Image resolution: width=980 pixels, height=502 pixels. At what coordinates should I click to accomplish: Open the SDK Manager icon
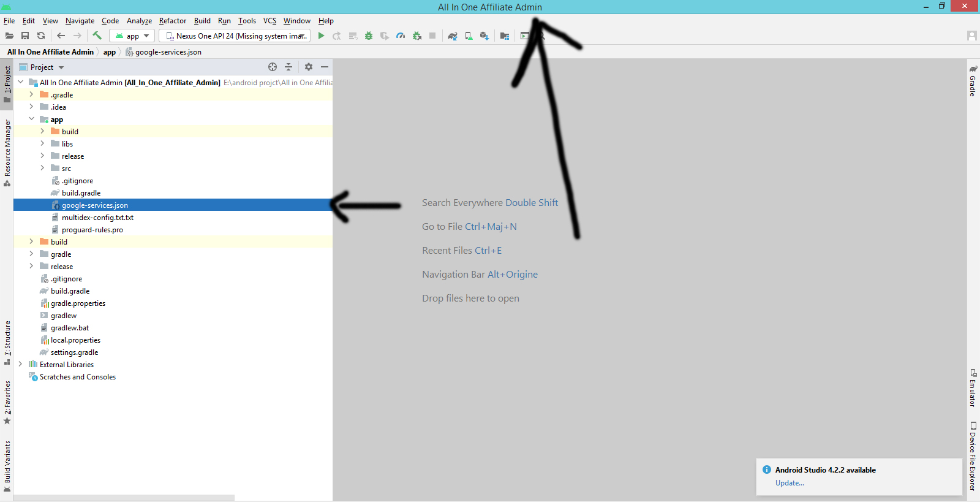484,36
